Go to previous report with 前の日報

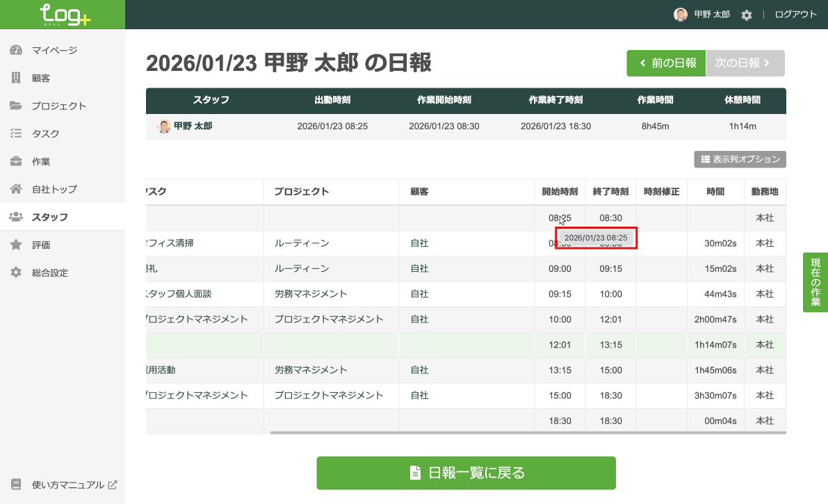point(666,63)
